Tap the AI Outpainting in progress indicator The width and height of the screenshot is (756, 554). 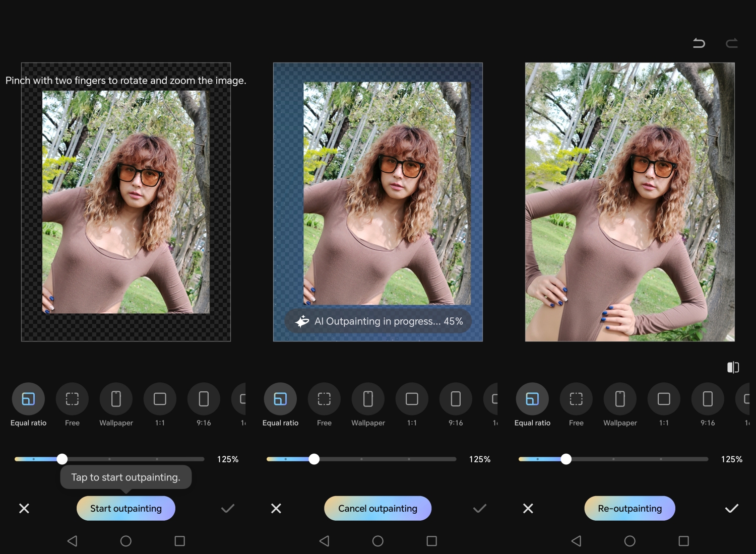tap(378, 321)
